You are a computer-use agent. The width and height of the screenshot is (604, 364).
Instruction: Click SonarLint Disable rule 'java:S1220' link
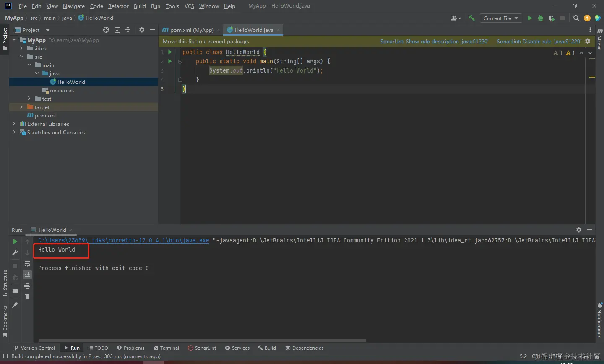coord(539,41)
